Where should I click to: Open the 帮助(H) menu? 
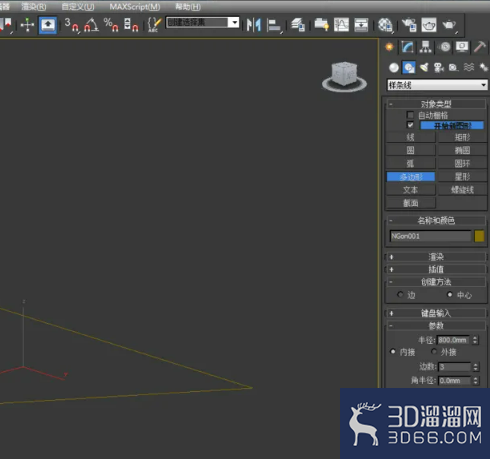coord(188,6)
